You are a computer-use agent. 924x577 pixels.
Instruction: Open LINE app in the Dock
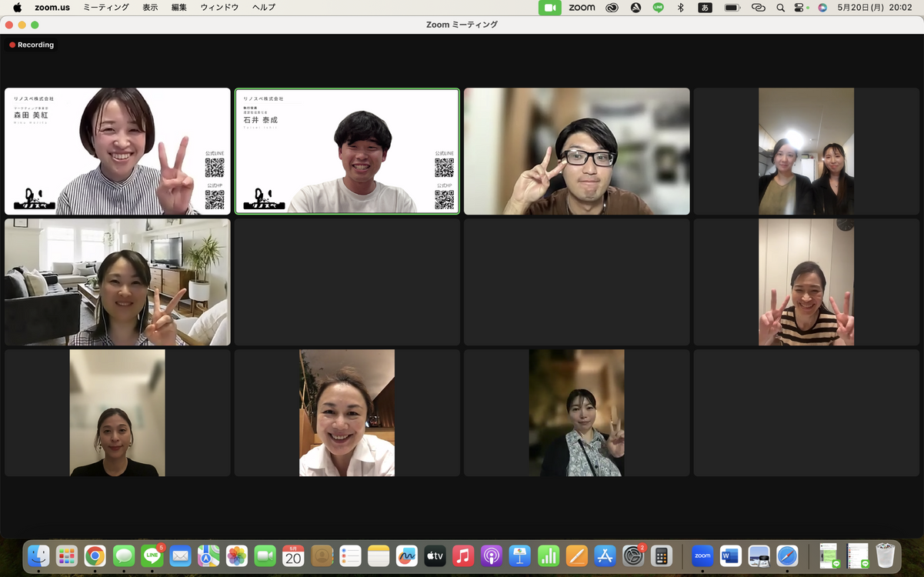[152, 555]
